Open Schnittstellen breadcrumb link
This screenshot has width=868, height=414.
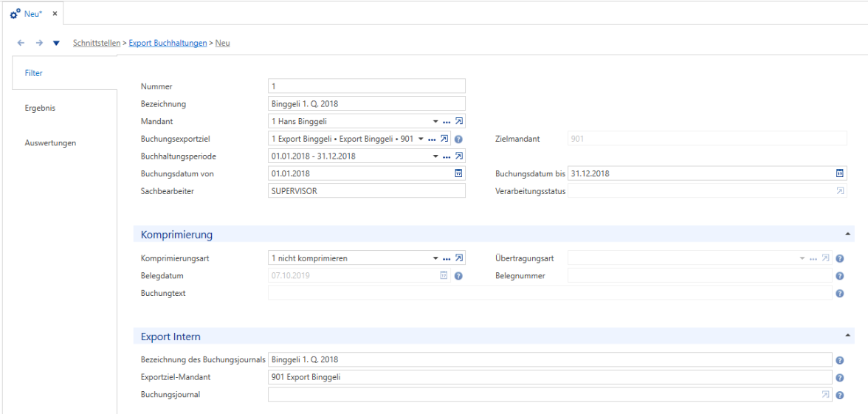pyautogui.click(x=96, y=43)
